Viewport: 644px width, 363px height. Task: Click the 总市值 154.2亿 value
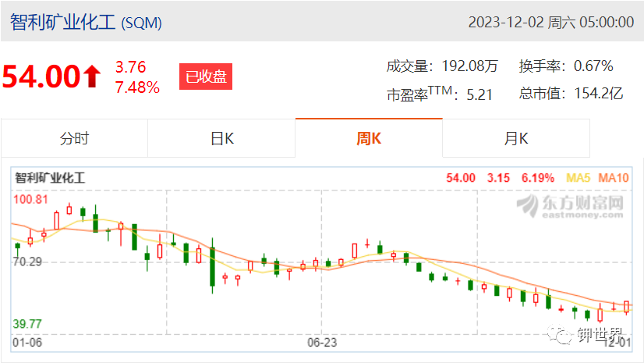pos(599,94)
